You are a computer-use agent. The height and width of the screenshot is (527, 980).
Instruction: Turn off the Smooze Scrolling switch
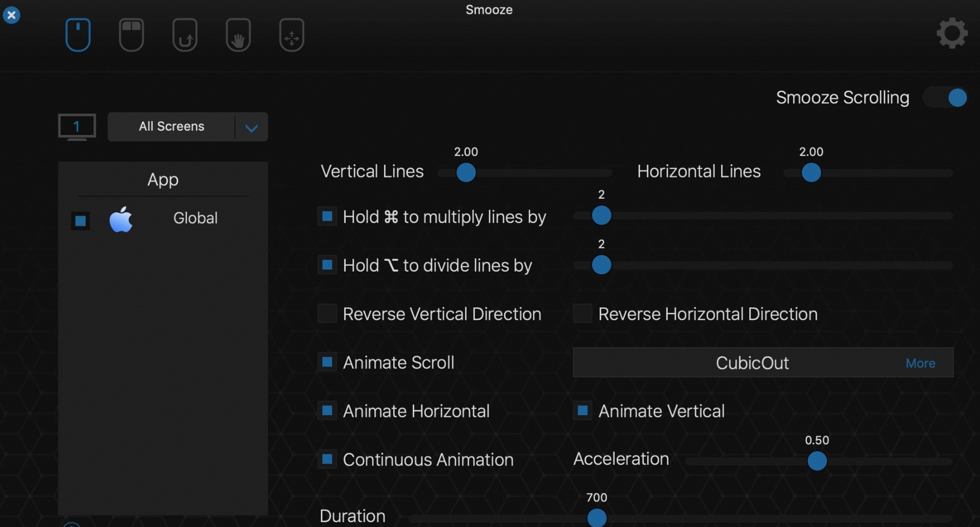click(x=945, y=98)
